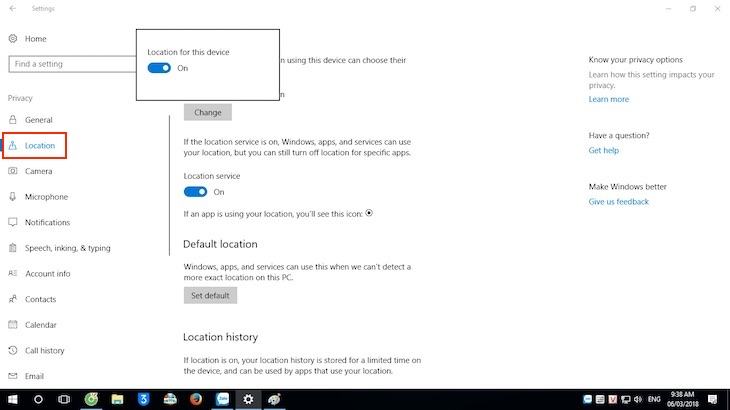730x410 pixels.
Task: Click the Default location heading
Action: point(220,244)
